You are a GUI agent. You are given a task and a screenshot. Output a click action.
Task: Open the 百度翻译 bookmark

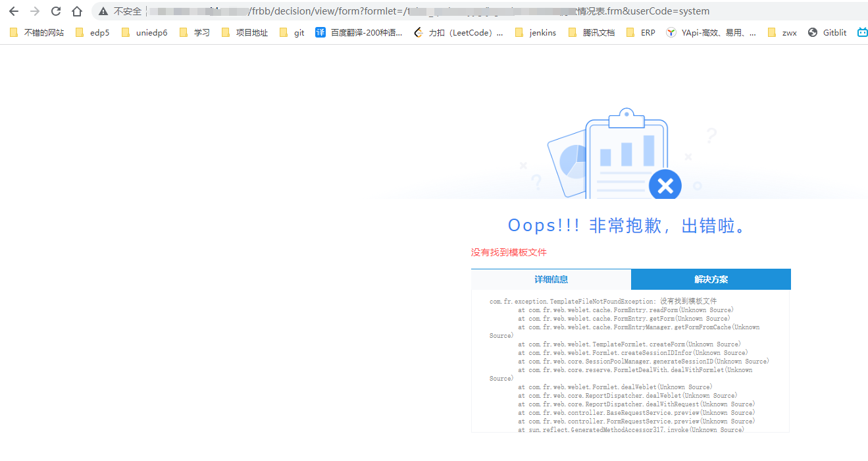point(359,32)
